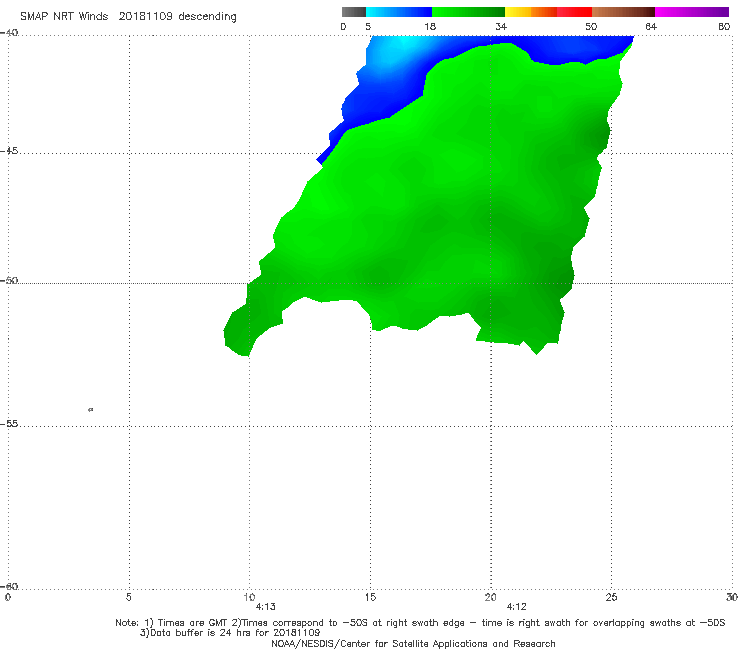Click the swath time label '4:12'
The width and height of the screenshot is (740, 650).
click(516, 607)
